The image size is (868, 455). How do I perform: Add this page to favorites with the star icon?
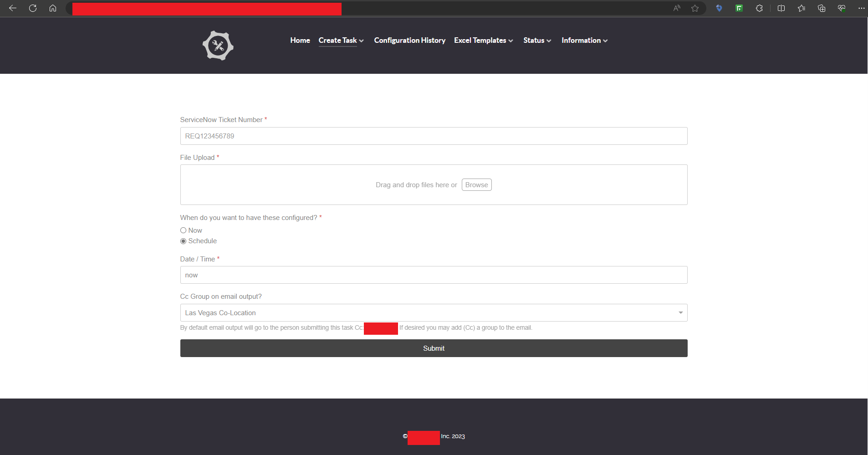[x=694, y=8]
